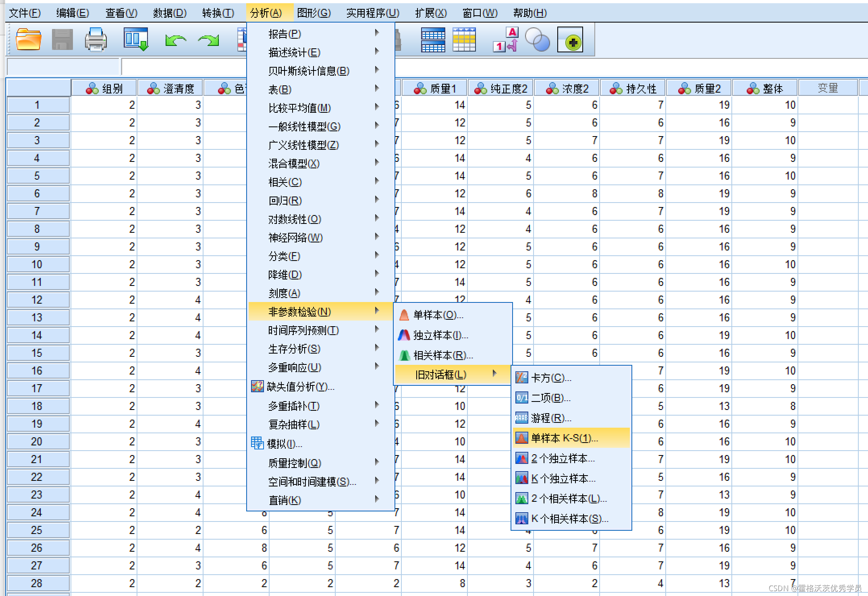The width and height of the screenshot is (868, 596).
Task: Select 单样本 K-S(1) menu entry
Action: point(564,438)
